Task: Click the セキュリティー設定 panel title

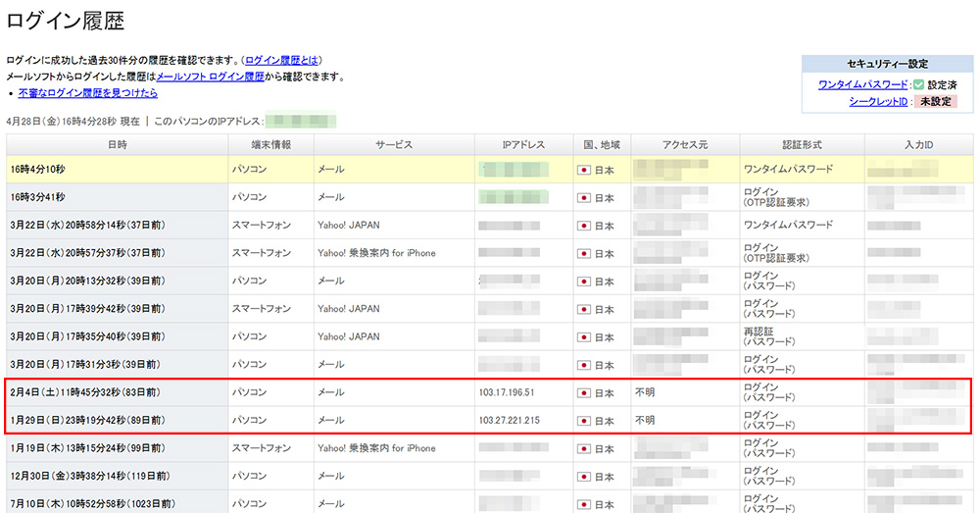Action: pos(888,64)
